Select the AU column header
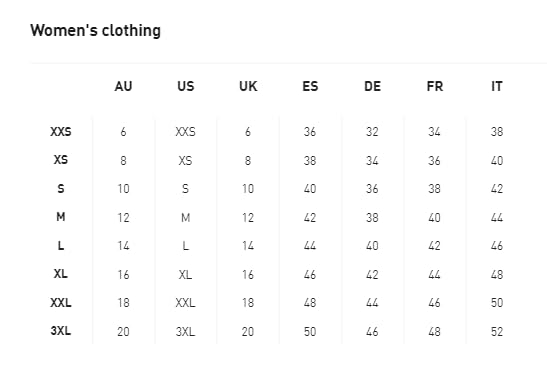 click(x=123, y=86)
